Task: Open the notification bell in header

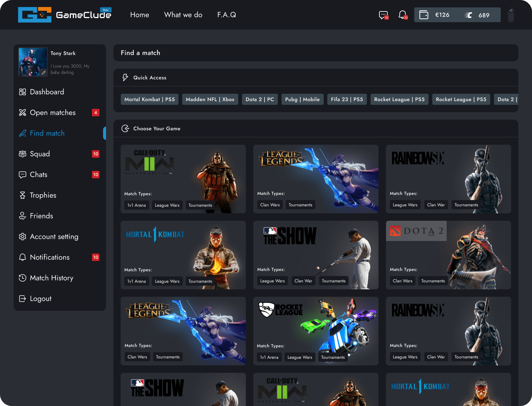Action: [x=403, y=15]
